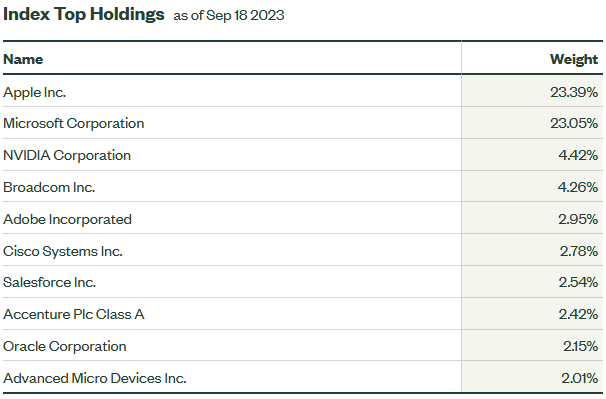Click the Broadcom Inc. entry
Viewport: 606px width, 399px height.
(x=49, y=188)
